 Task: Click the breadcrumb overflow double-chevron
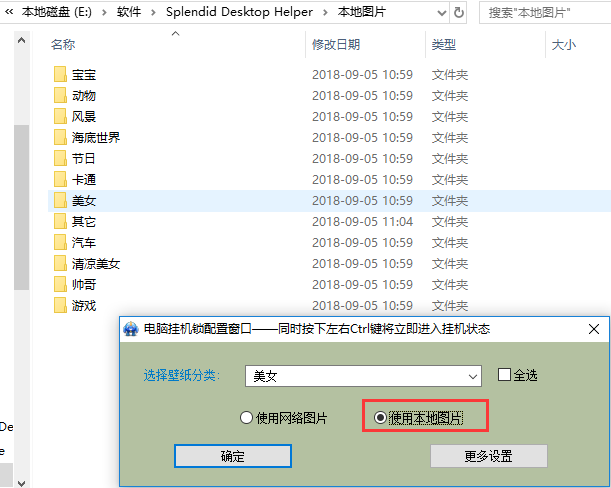[x=9, y=12]
